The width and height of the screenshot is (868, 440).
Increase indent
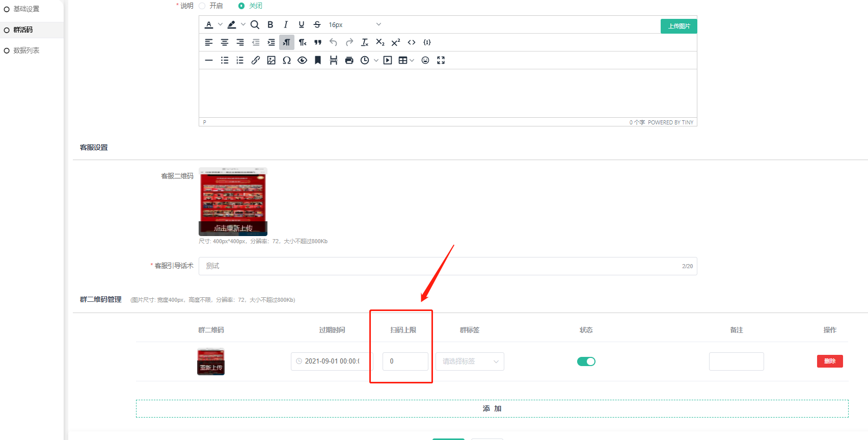[271, 42]
